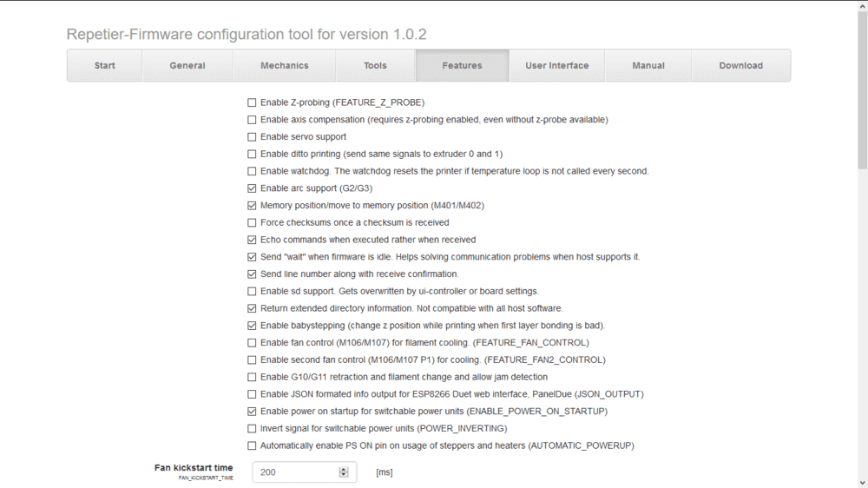This screenshot has width=868, height=488.
Task: Tick the Enable servo support checkbox
Action: pyautogui.click(x=253, y=137)
